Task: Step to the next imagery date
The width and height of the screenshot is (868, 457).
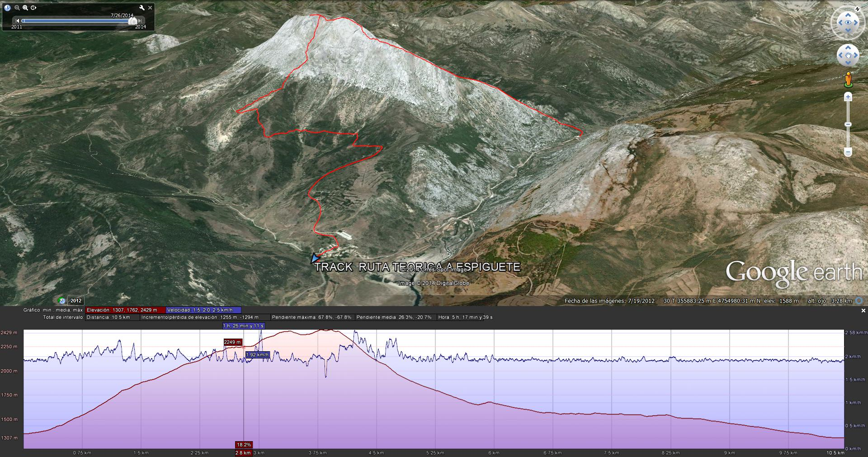Action: coord(141,21)
